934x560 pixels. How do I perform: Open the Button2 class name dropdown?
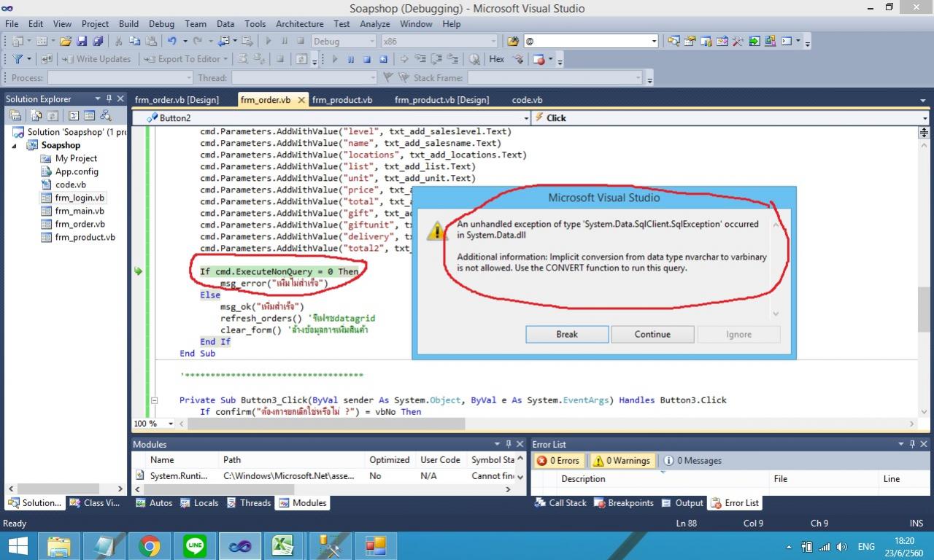[526, 118]
